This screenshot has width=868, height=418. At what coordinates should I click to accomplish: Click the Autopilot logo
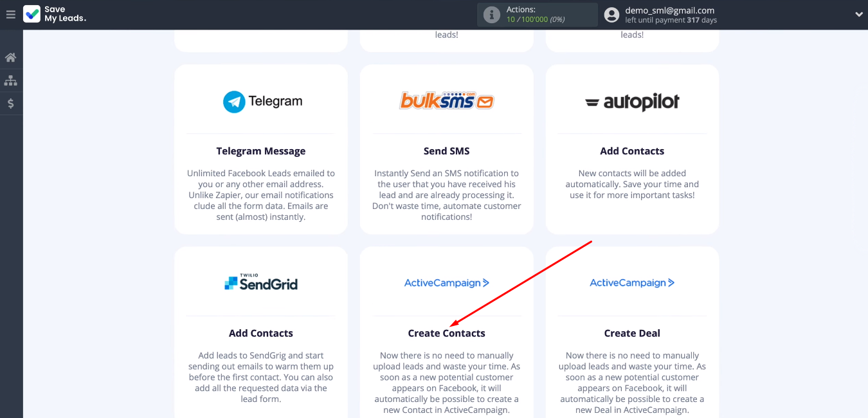632,102
